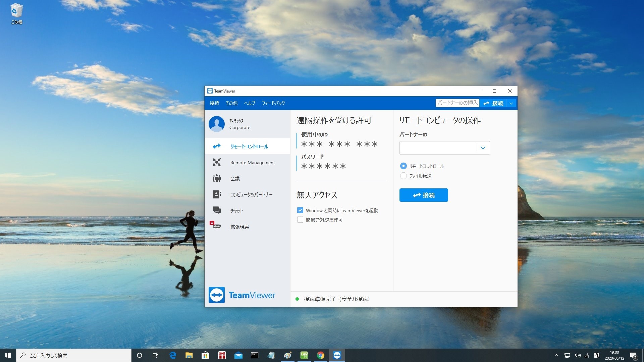Select the リモートコントロール radio button
This screenshot has height=362, width=644.
click(x=404, y=166)
